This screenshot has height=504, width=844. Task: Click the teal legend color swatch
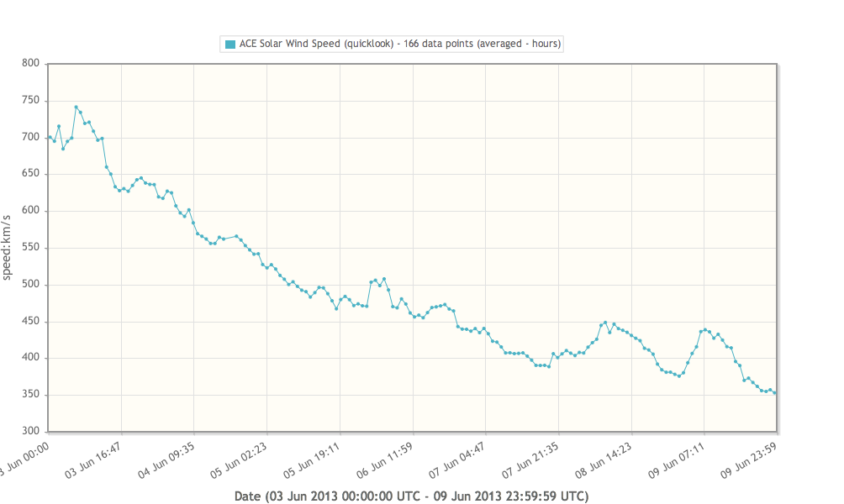[x=230, y=44]
